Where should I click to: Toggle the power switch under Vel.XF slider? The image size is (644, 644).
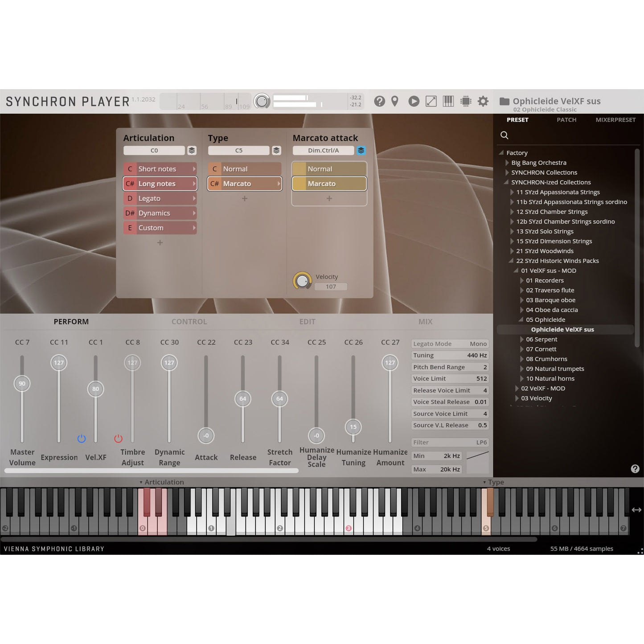pos(82,438)
